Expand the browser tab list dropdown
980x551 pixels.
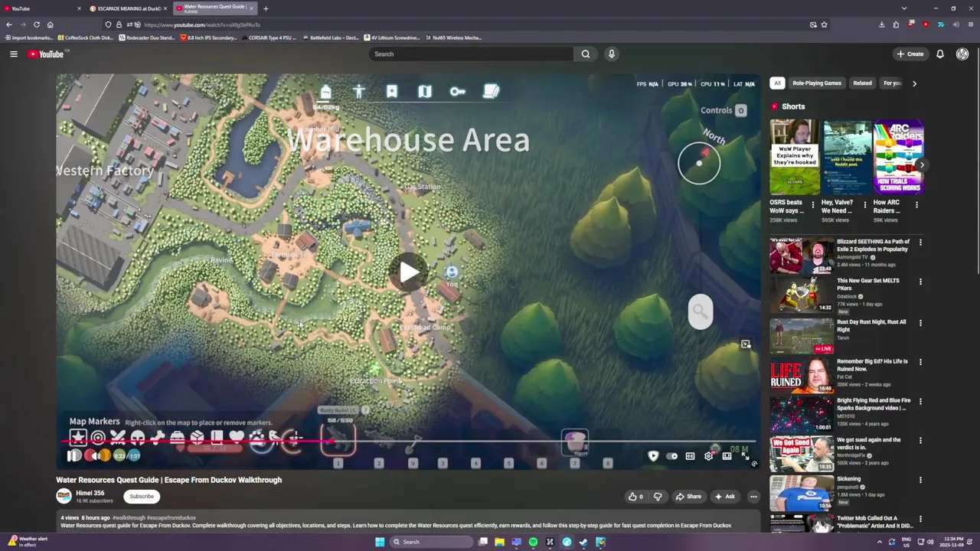[904, 8]
